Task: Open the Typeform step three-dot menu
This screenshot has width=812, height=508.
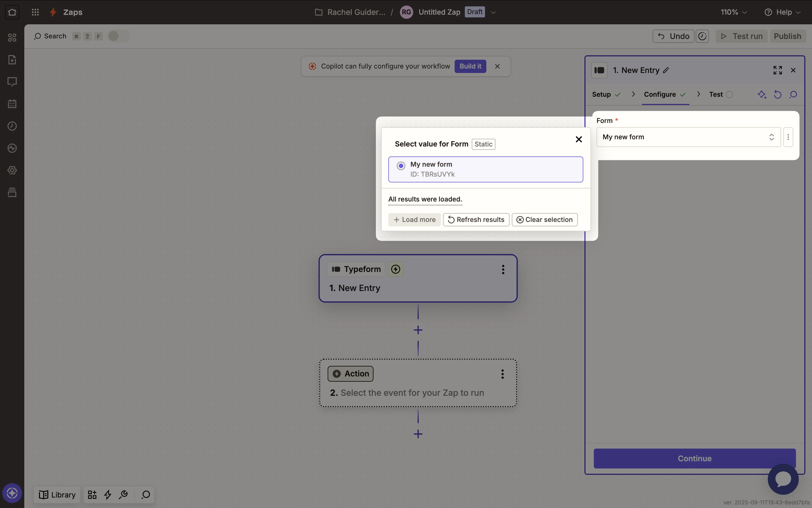Action: [x=503, y=269]
